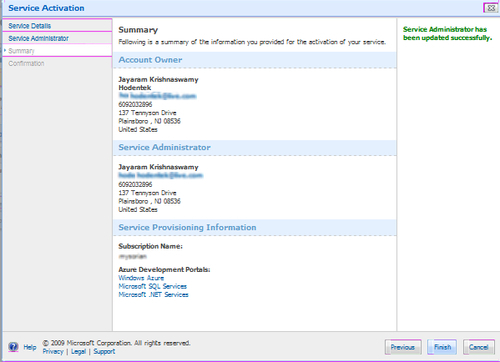Click the Azure Development Portals label

164,269
